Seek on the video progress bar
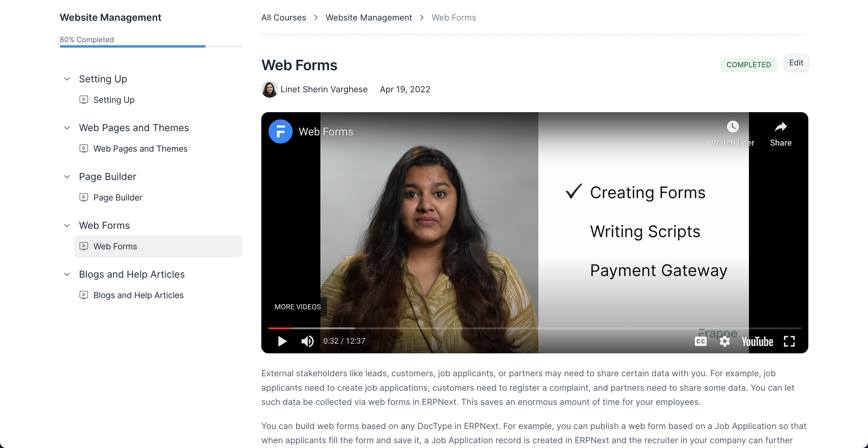 click(534, 328)
